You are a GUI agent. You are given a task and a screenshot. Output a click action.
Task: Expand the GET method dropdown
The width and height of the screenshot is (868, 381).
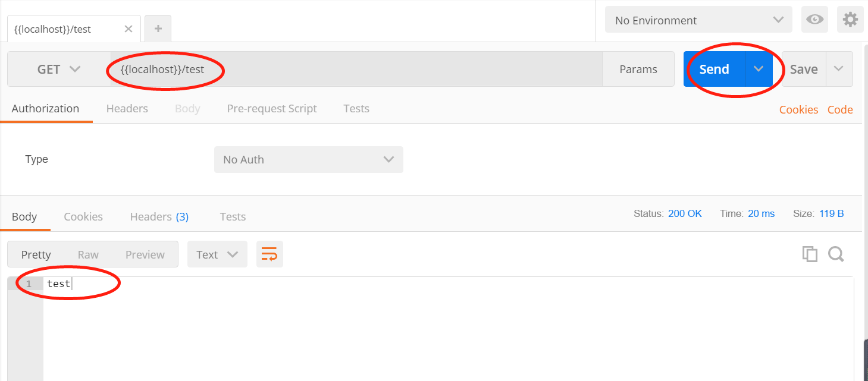pyautogui.click(x=59, y=69)
